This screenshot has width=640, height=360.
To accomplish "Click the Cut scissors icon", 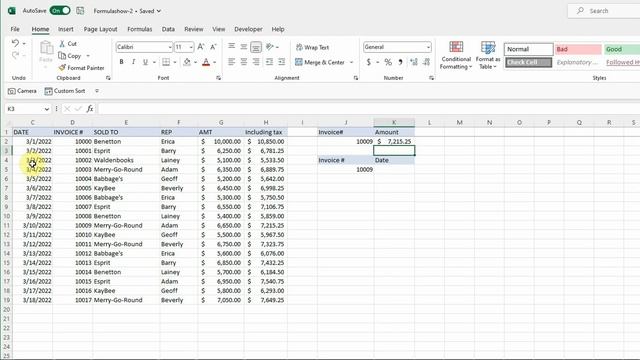I will pyautogui.click(x=62, y=43).
